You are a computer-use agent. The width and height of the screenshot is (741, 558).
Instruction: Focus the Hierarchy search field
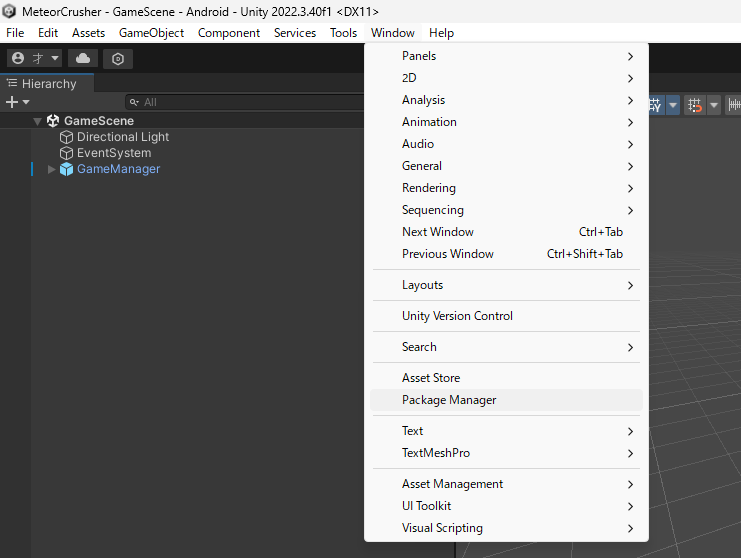(245, 102)
